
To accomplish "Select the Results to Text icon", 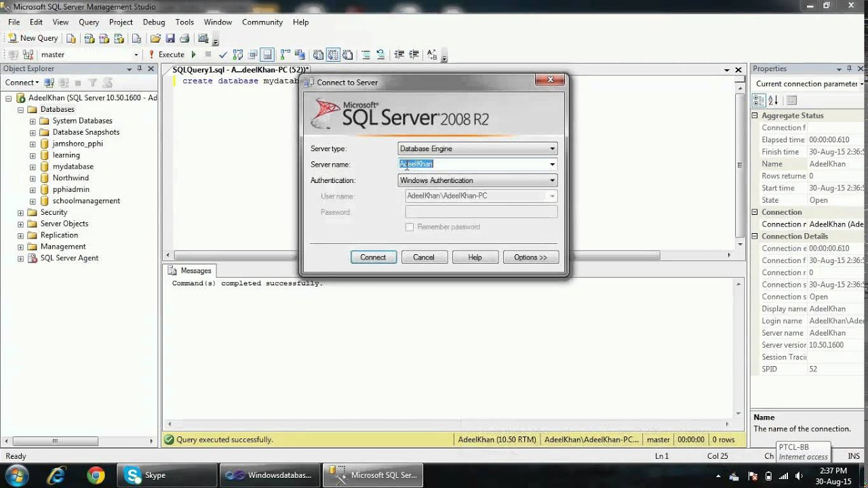I will 318,54.
